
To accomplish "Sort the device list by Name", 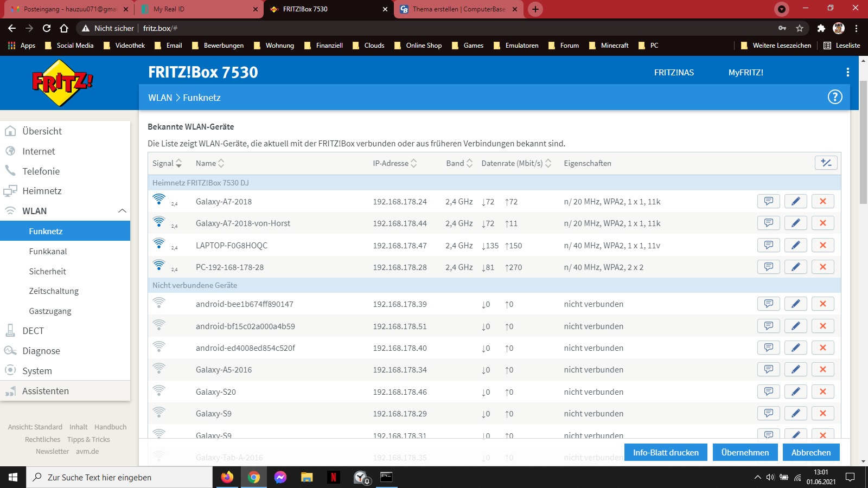I will 210,163.
